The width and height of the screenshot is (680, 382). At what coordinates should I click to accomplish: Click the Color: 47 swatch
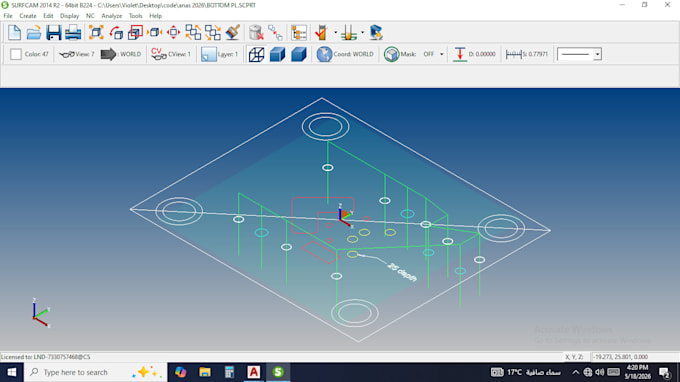pyautogui.click(x=16, y=54)
